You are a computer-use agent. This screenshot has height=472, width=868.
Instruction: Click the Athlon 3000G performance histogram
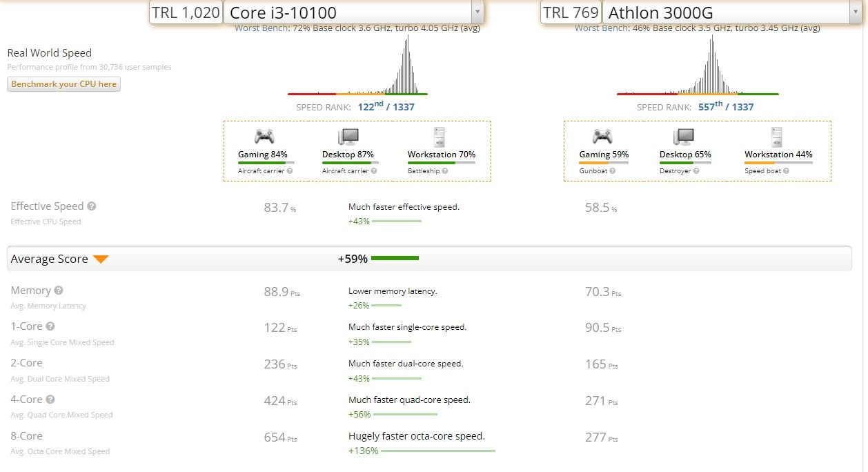pos(698,64)
